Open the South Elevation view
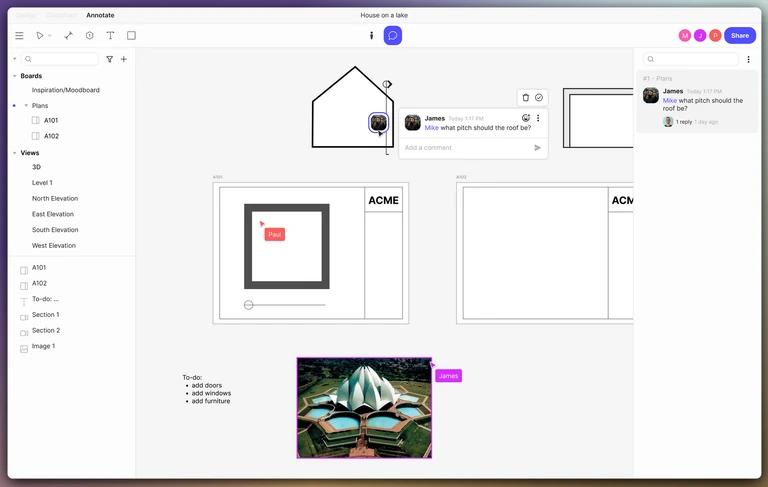 (55, 230)
